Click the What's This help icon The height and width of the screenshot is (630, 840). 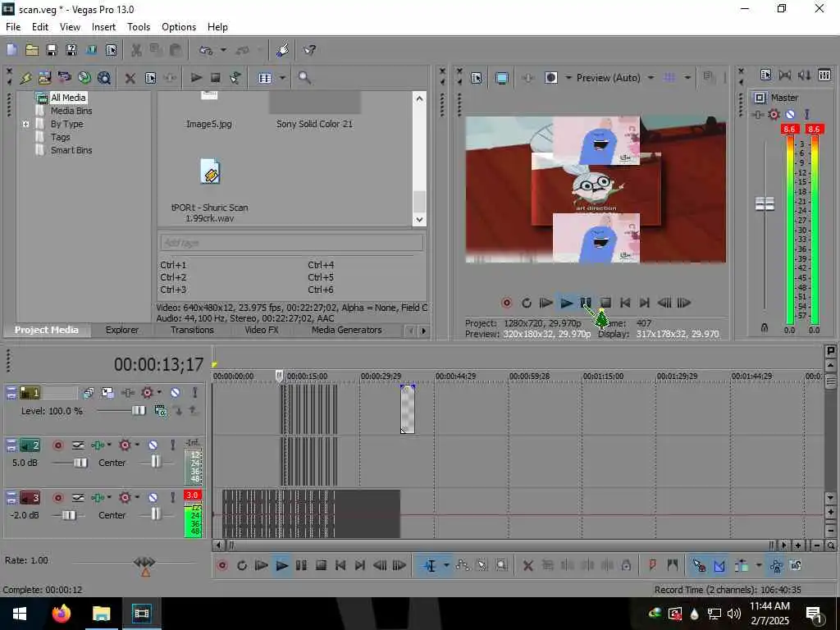pos(309,50)
